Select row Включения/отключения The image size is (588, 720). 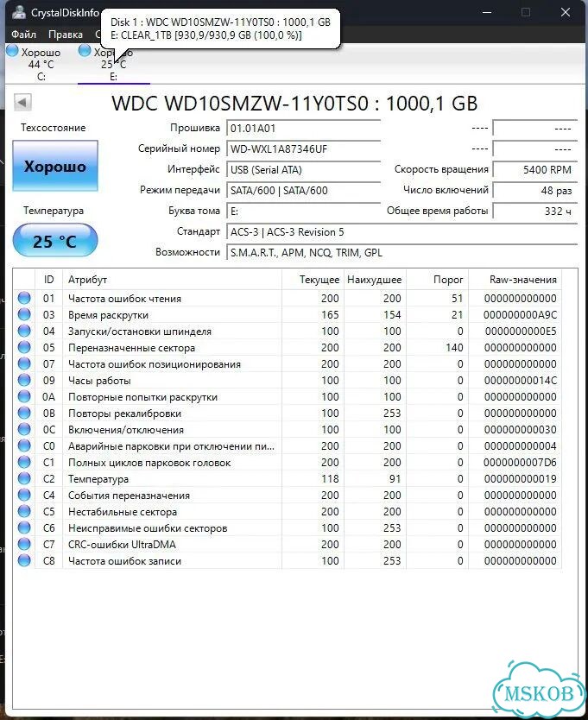pos(288,429)
